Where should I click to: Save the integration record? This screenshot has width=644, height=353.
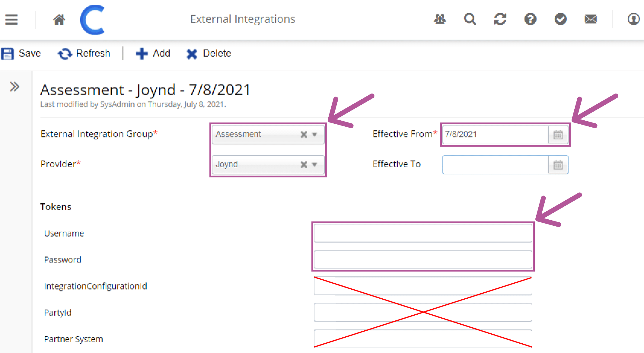coord(21,53)
